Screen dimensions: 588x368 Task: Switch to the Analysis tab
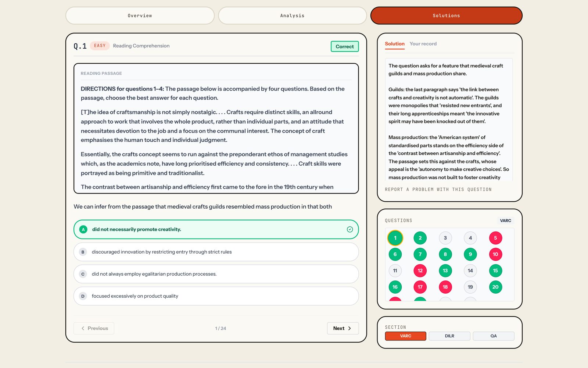tap(292, 15)
